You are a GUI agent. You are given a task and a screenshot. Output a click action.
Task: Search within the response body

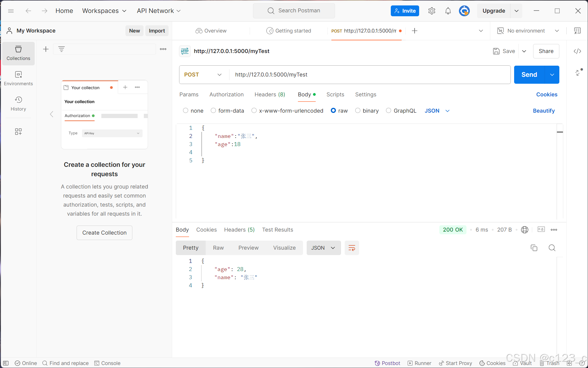point(552,248)
